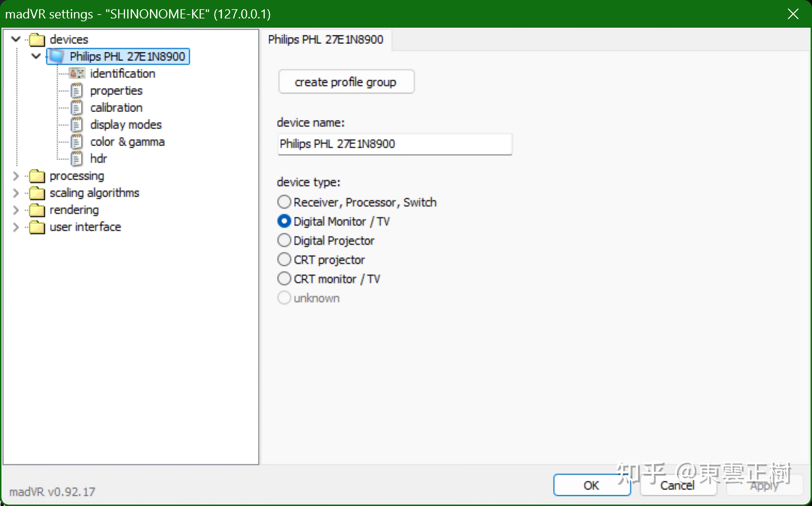The height and width of the screenshot is (506, 812).
Task: Open display modes settings
Action: 126,125
